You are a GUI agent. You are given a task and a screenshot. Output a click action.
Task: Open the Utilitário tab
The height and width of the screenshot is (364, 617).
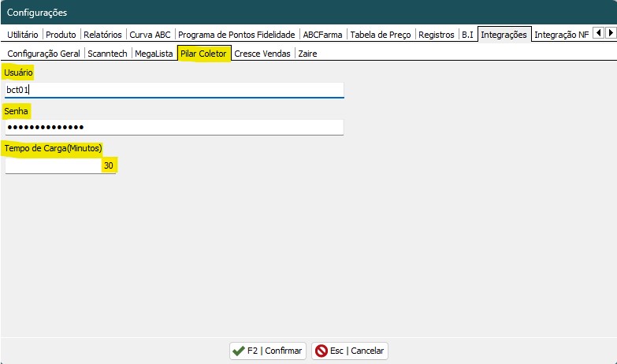coord(23,35)
